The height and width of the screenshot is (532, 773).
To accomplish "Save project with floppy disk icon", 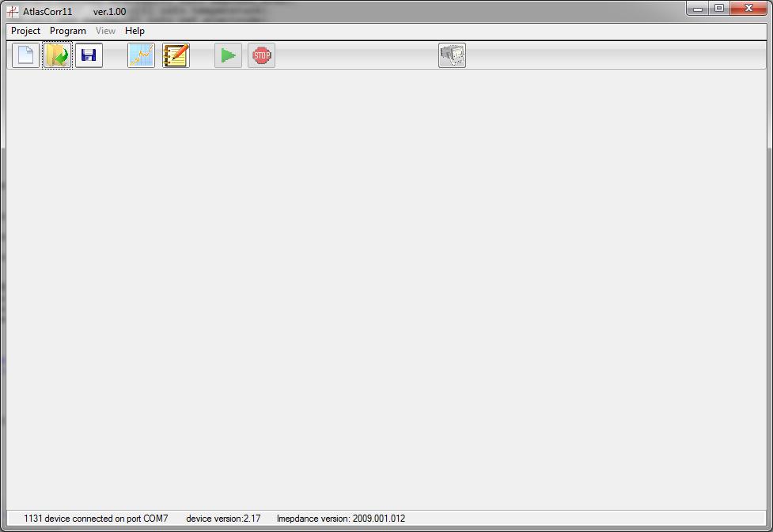I will click(x=89, y=55).
